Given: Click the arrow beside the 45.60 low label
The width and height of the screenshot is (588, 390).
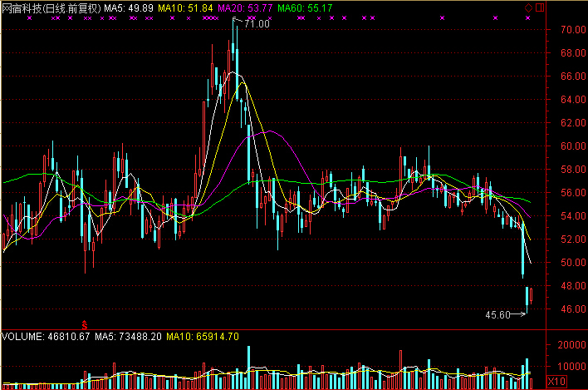Looking at the screenshot, I should click(x=519, y=314).
